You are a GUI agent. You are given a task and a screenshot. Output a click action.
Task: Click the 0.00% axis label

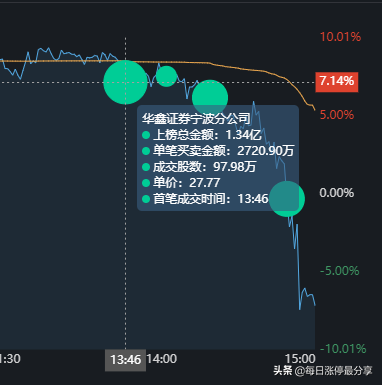pyautogui.click(x=337, y=193)
